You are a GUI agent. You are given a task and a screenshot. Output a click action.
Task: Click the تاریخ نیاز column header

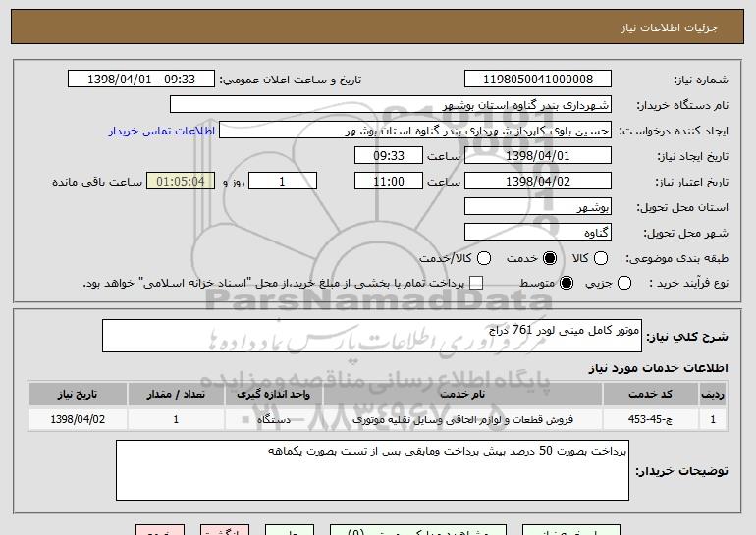pos(78,395)
